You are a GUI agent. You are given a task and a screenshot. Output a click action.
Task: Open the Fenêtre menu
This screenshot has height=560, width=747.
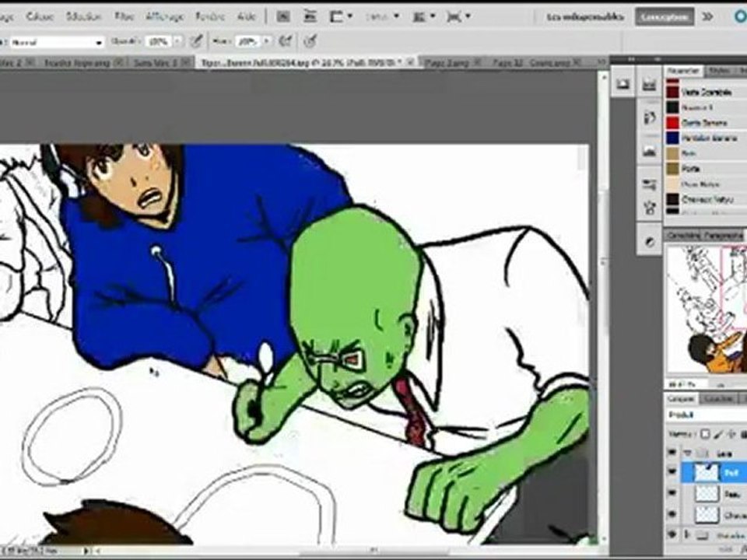pos(210,16)
